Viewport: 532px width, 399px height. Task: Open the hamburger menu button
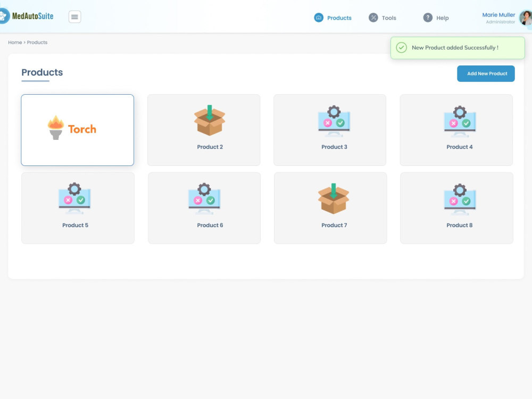[x=74, y=16]
